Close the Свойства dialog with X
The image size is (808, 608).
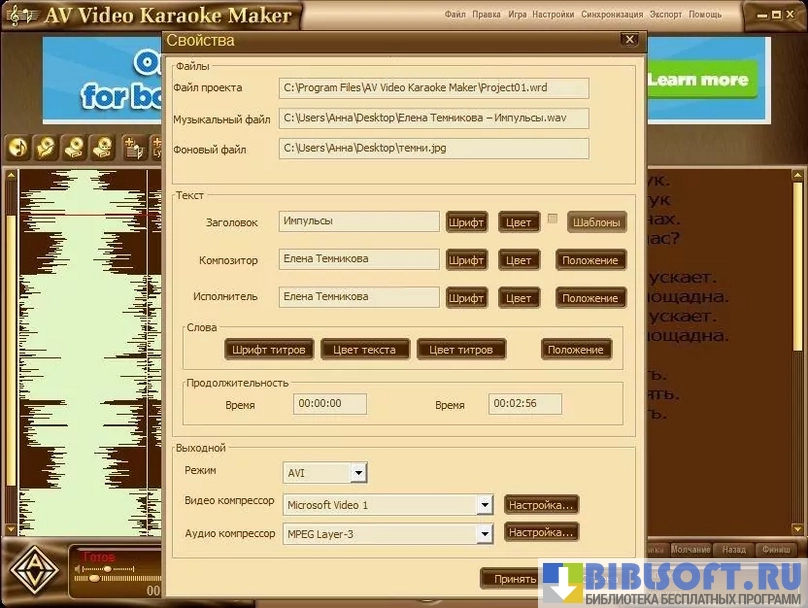(629, 40)
